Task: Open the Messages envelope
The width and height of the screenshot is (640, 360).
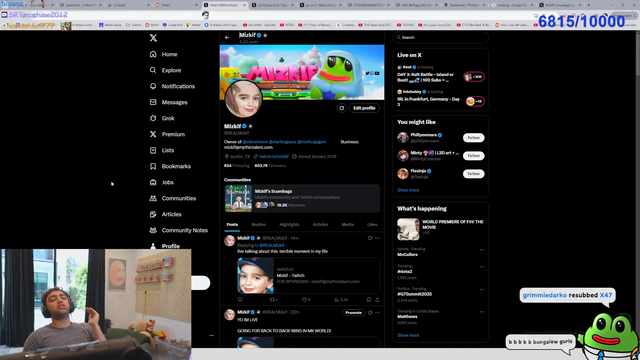Action: [x=153, y=102]
